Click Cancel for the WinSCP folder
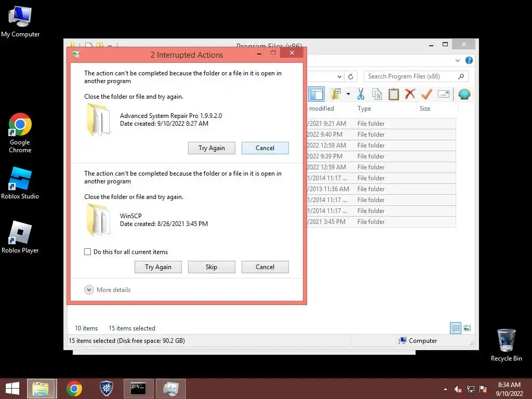Image resolution: width=532 pixels, height=399 pixels. click(x=265, y=267)
